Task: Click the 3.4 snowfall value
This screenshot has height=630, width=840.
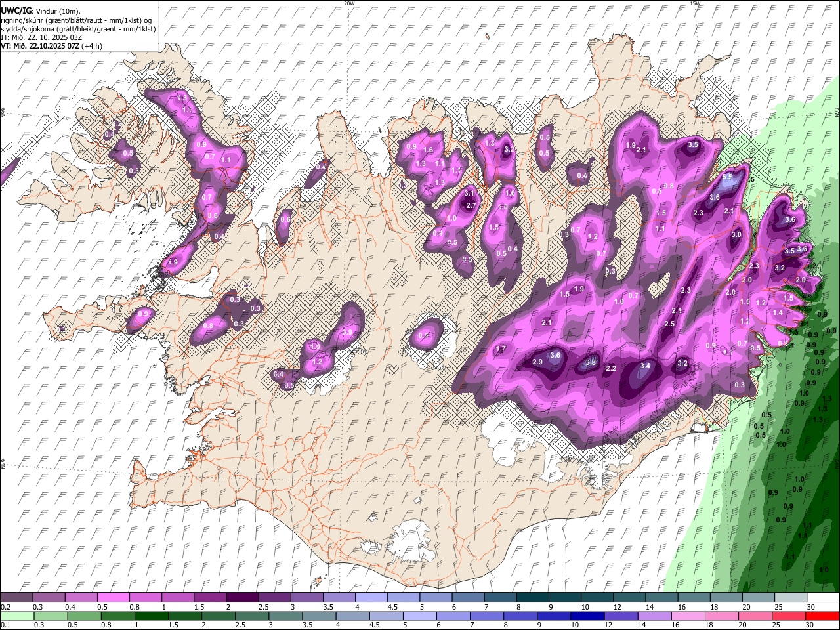Action: [x=645, y=366]
